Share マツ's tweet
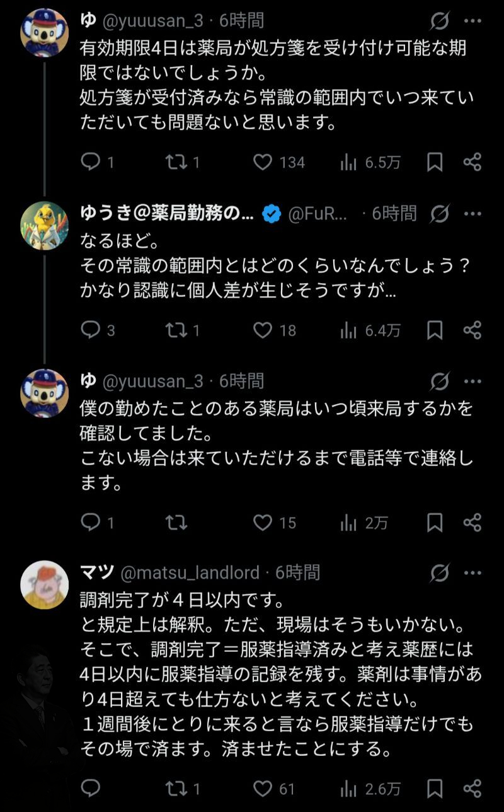Screen dimensions: 504x812 pyautogui.click(x=472, y=787)
